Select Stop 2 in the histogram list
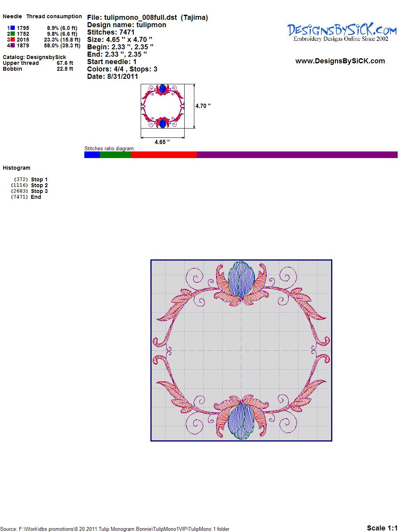 39,185
